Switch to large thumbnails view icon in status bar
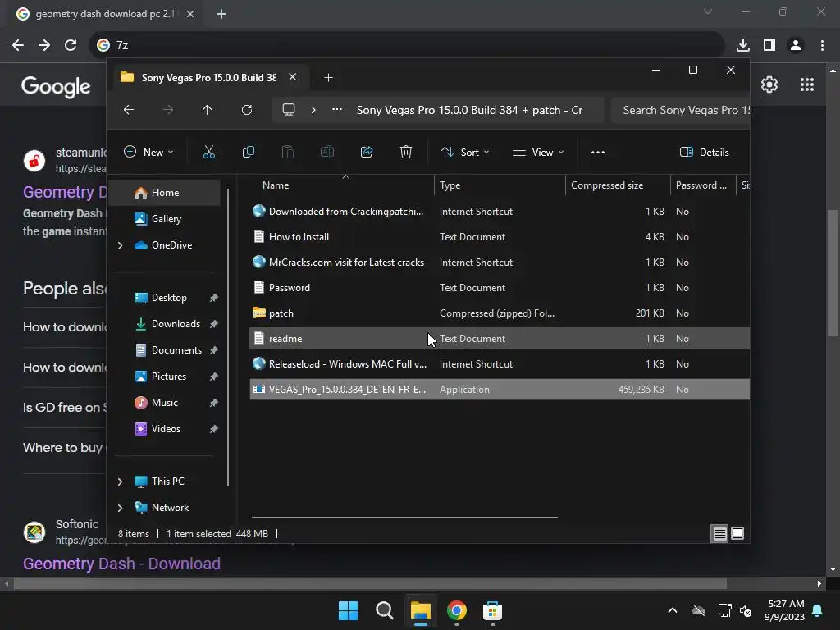Viewport: 840px width, 630px height. coord(737,533)
